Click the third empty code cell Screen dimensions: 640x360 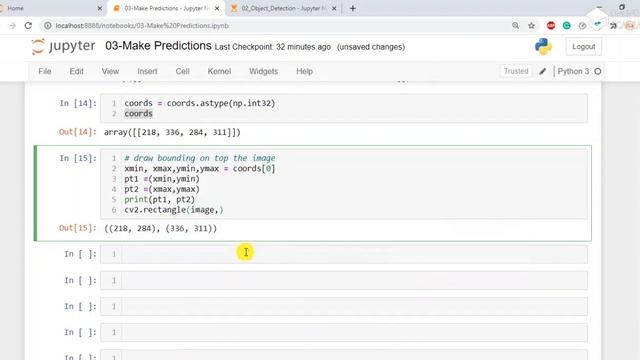click(x=344, y=307)
